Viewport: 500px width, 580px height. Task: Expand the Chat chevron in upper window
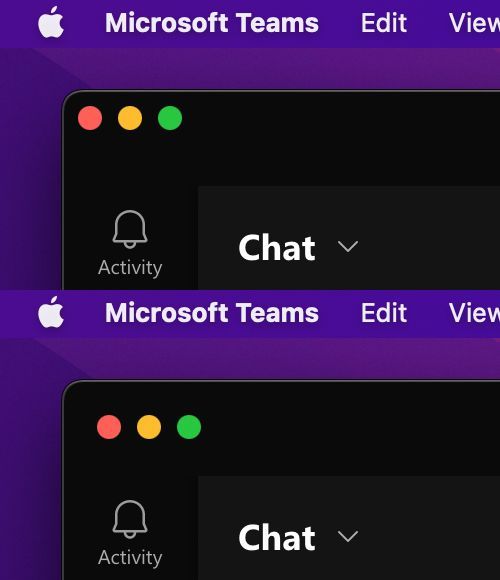point(348,246)
